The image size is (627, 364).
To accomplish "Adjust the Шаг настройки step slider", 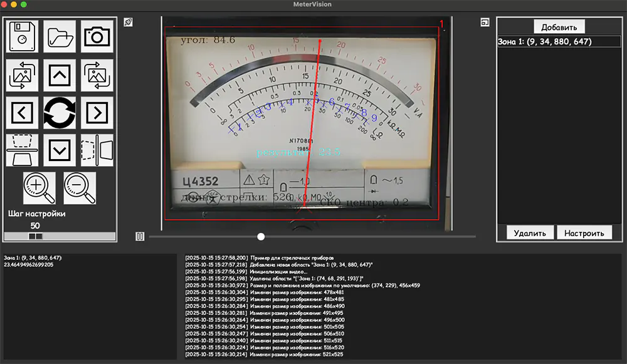I will click(60, 236).
